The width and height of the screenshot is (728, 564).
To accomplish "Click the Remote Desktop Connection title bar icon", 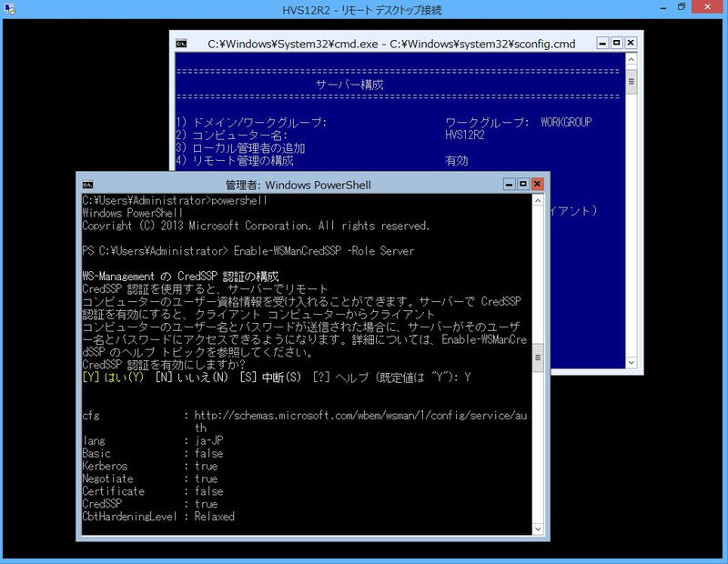I will pyautogui.click(x=9, y=8).
